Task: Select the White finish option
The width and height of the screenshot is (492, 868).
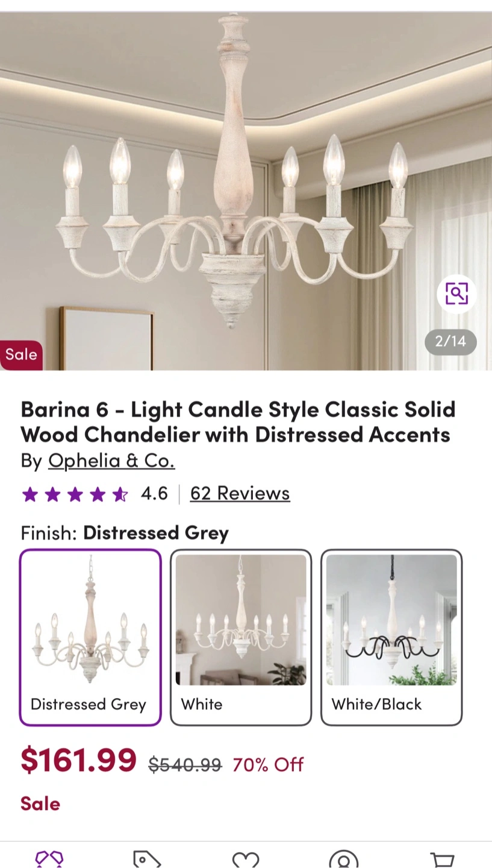Action: click(241, 637)
